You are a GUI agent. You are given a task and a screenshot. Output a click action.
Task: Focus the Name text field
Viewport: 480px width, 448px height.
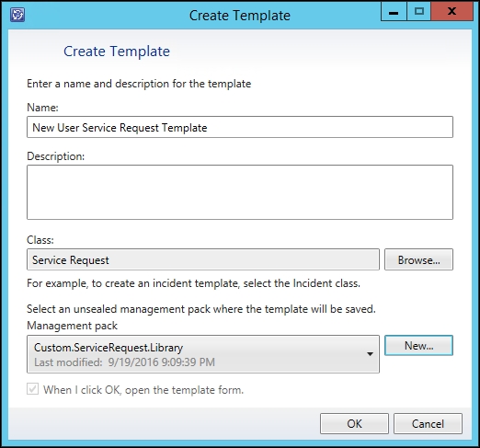tap(240, 127)
